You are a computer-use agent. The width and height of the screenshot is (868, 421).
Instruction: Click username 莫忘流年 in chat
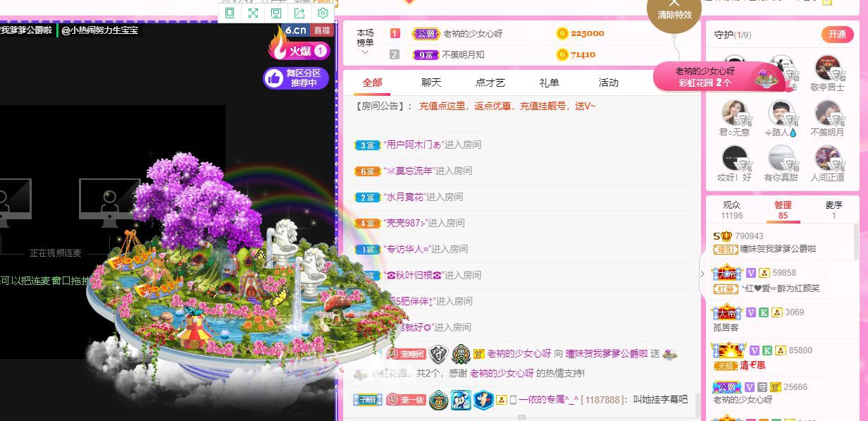tap(408, 171)
